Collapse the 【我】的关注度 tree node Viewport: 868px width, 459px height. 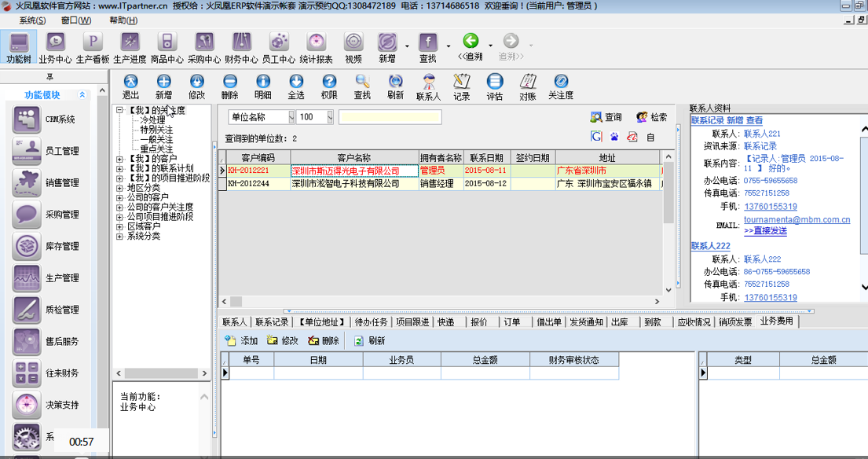pos(119,110)
